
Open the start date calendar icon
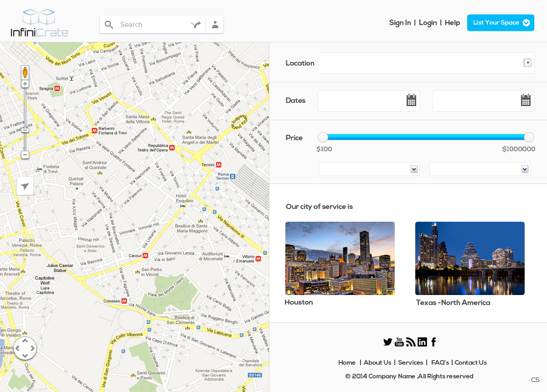pyautogui.click(x=412, y=100)
